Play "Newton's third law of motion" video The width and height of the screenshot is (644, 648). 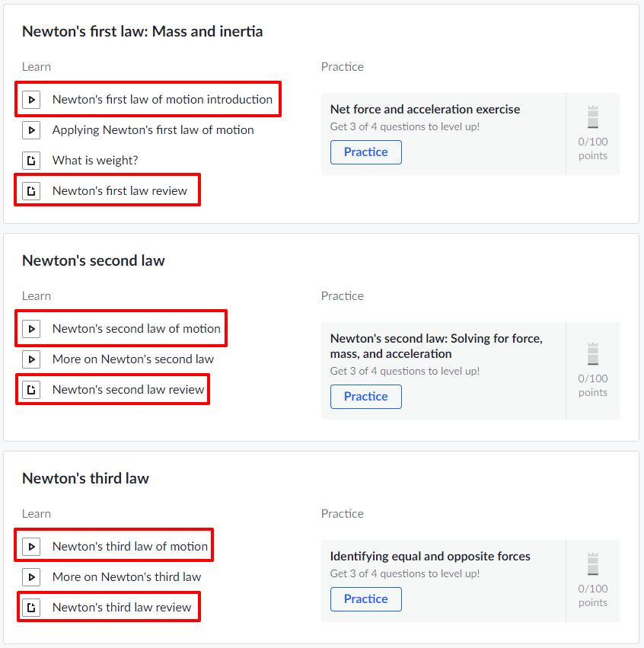[x=31, y=546]
